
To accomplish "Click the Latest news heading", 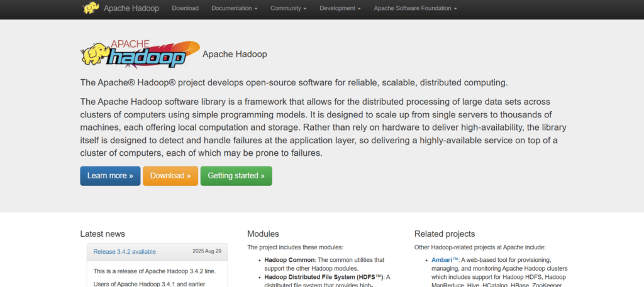I will pos(103,234).
